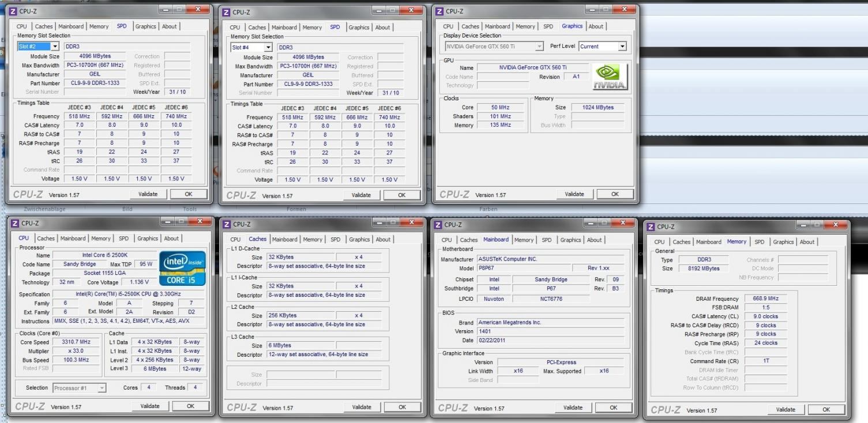Click the Core Speed 3310.7 MHz value
The height and width of the screenshot is (423, 868).
(x=76, y=342)
